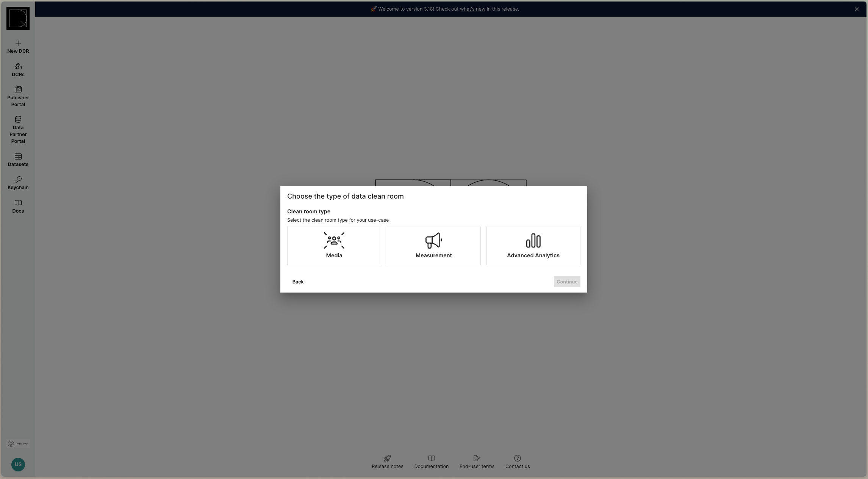Navigate to Datasets section
868x479 pixels.
click(x=18, y=160)
